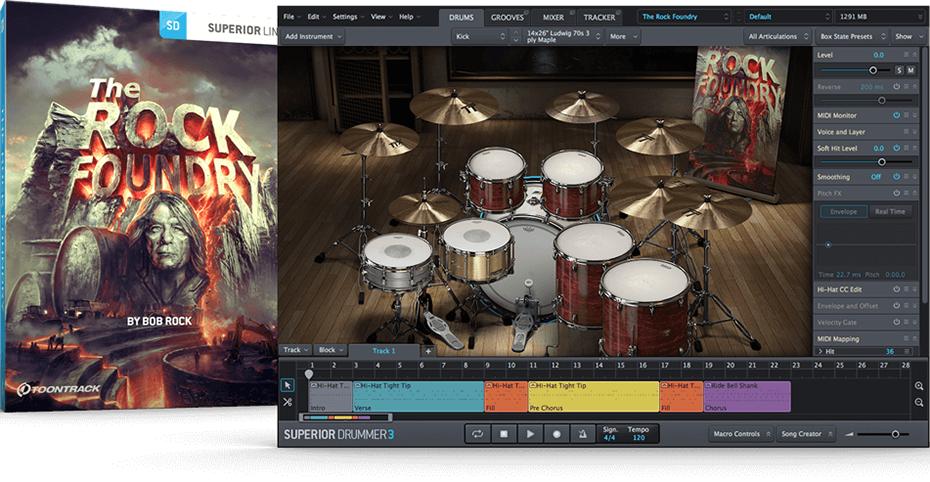Switch to the Mixer tab

(553, 17)
